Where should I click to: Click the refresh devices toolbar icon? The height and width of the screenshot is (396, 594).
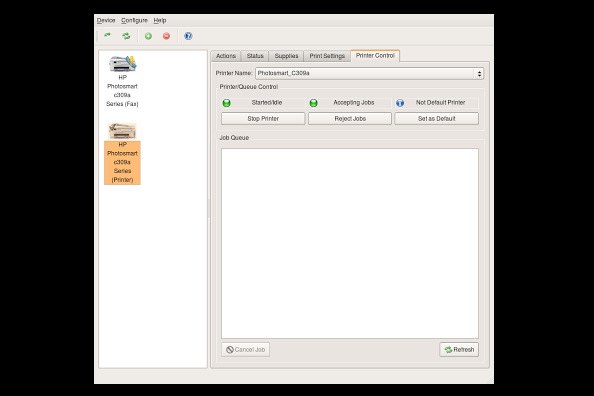coord(126,36)
